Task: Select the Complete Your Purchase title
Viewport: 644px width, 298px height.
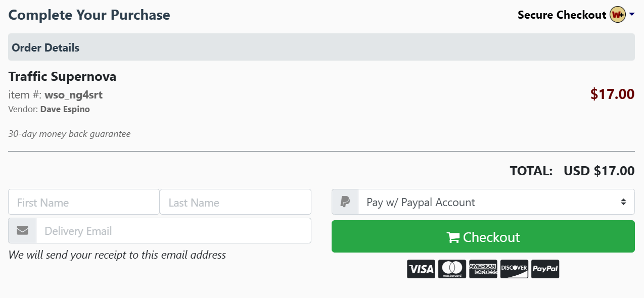Action: coord(89,15)
